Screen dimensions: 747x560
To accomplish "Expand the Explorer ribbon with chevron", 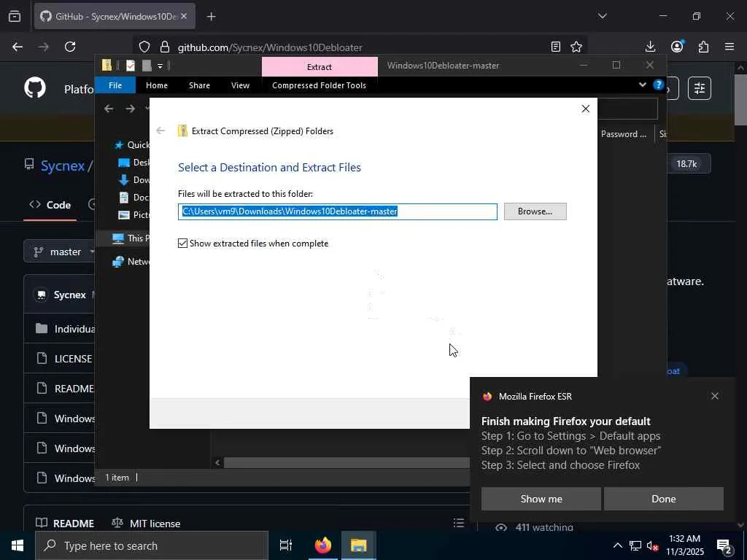I will pyautogui.click(x=642, y=85).
